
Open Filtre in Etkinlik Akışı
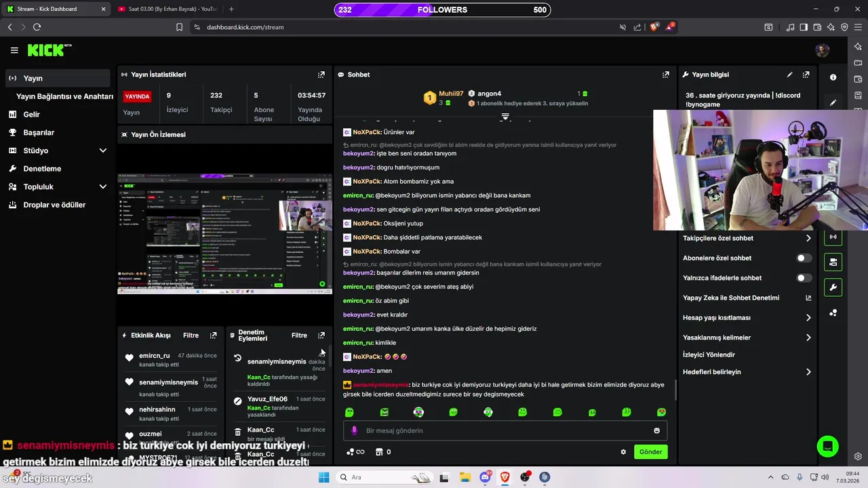click(x=191, y=335)
